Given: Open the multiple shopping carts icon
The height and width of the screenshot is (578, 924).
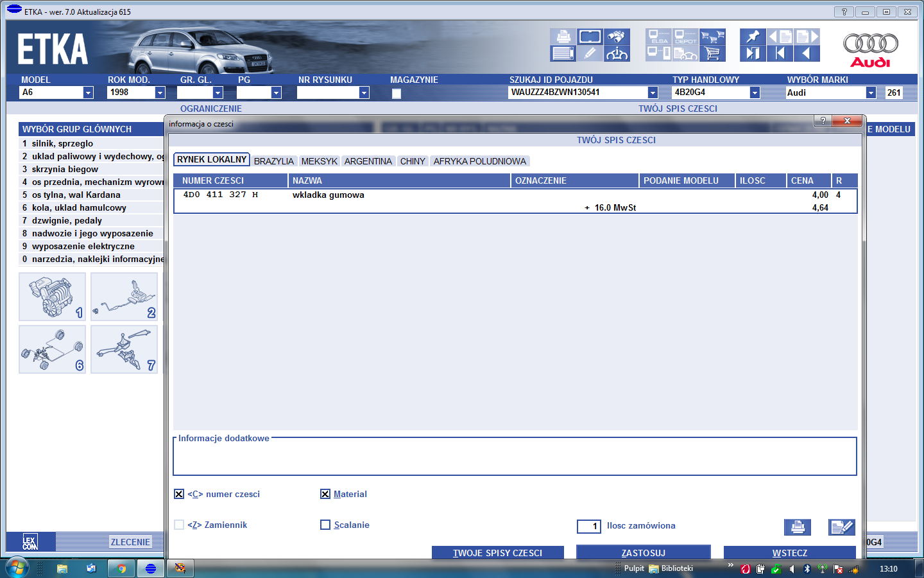Looking at the screenshot, I should [x=712, y=37].
